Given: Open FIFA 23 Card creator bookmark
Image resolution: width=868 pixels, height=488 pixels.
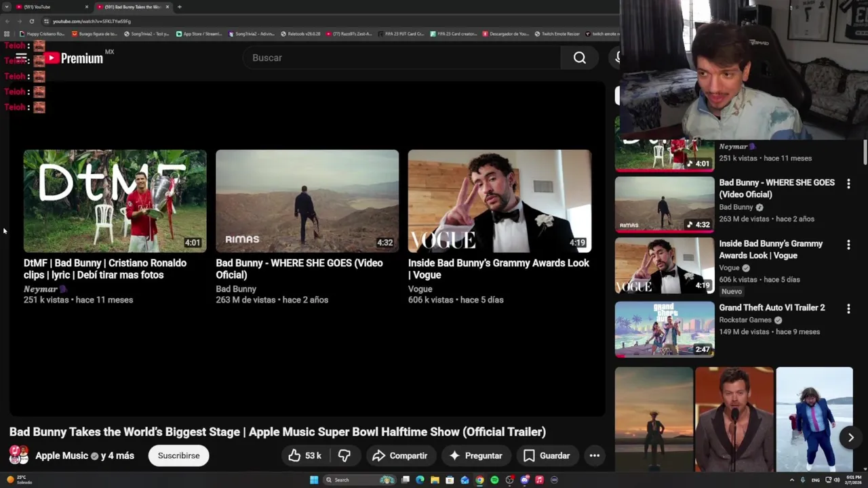Looking at the screenshot, I should [454, 33].
